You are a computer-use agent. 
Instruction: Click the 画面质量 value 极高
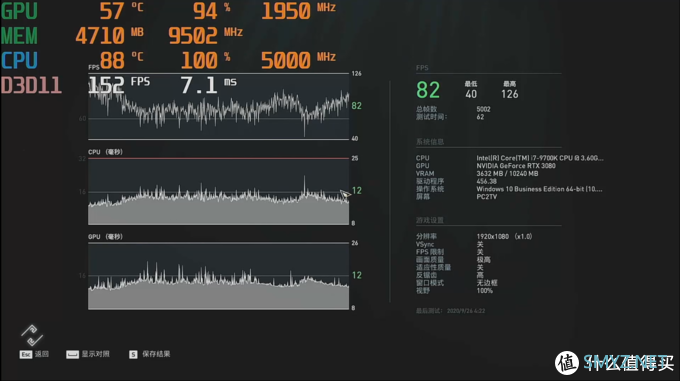coord(484,260)
